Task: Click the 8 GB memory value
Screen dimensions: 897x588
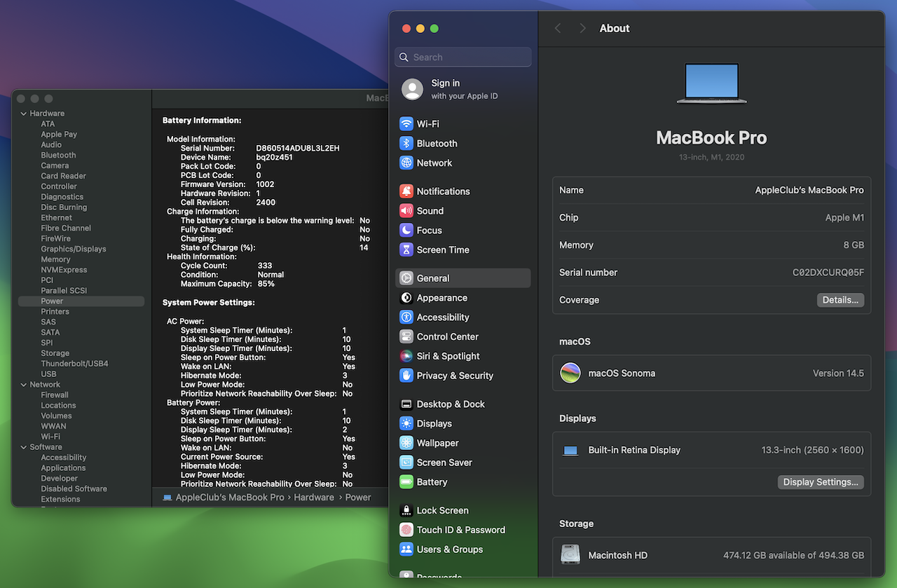Action: coord(854,245)
